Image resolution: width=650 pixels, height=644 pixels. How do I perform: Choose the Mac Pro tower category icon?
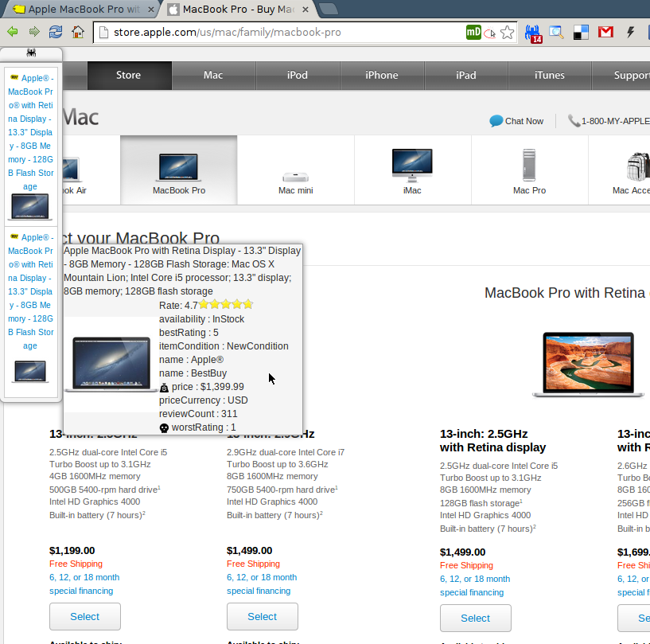[x=529, y=165]
